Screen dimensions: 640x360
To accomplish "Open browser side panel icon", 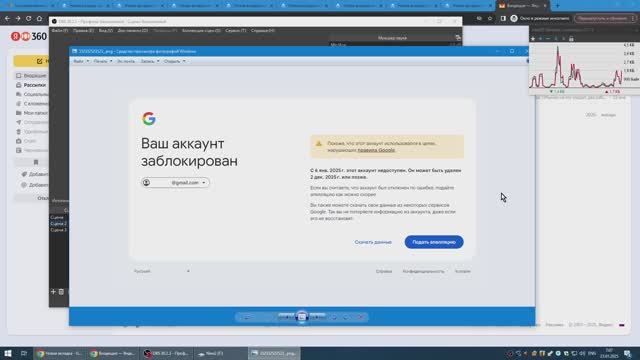I will point(503,18).
